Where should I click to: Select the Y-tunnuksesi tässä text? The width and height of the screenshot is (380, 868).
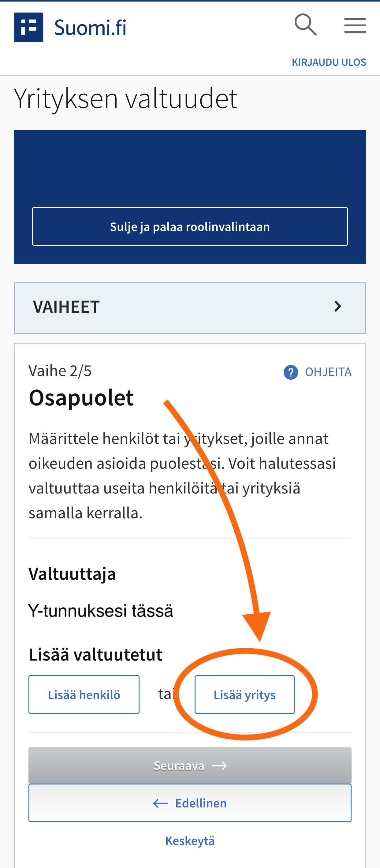click(101, 611)
